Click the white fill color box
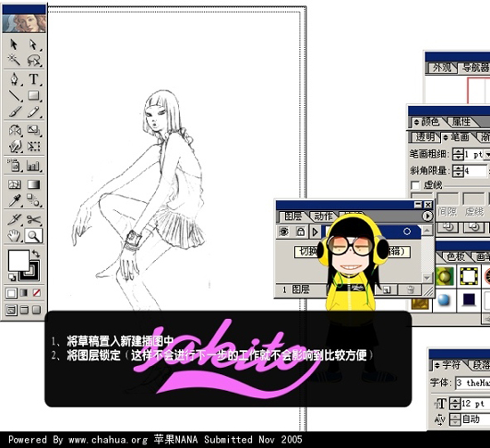The image size is (490, 448). [x=19, y=261]
